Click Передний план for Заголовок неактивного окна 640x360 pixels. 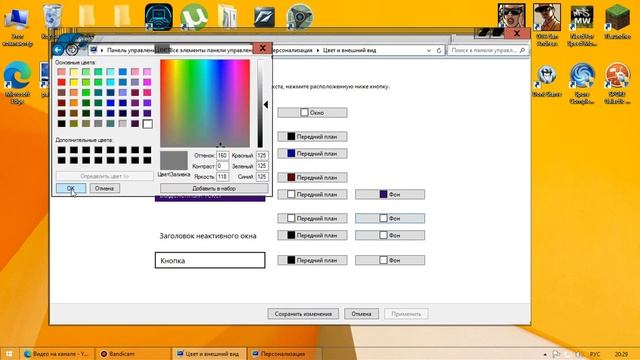point(312,235)
